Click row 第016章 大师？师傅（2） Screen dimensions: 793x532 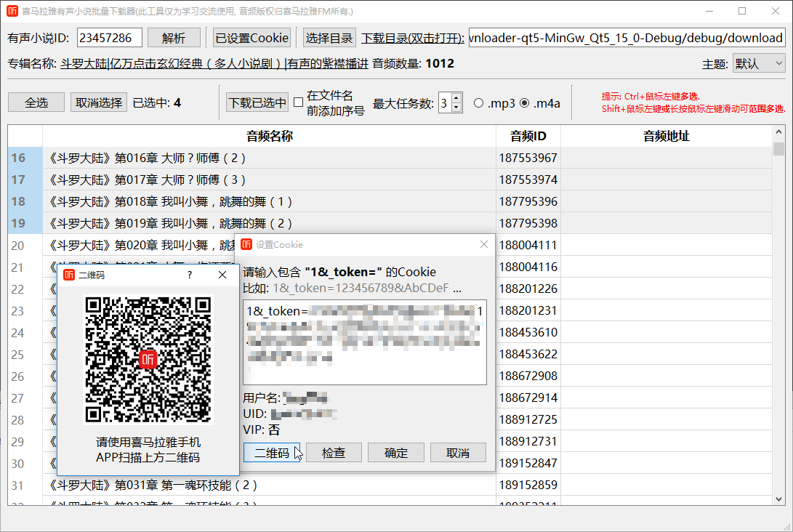(x=269, y=158)
